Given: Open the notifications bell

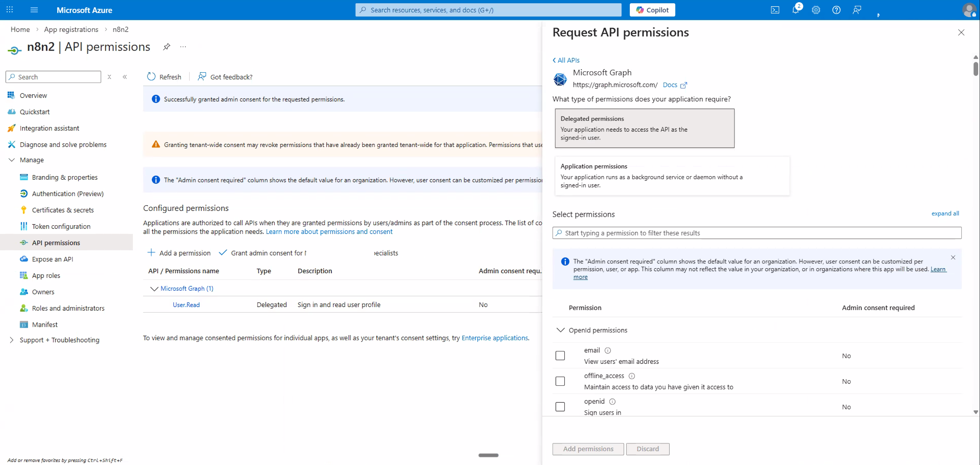Looking at the screenshot, I should pos(795,10).
